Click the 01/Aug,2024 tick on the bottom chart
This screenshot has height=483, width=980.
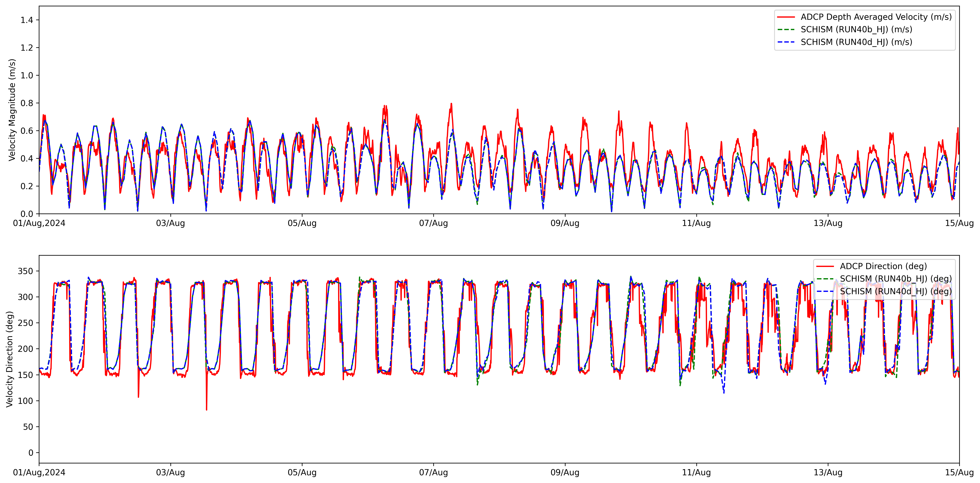pos(39,472)
